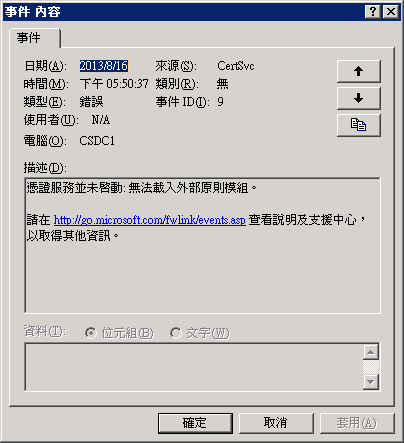Screen dimensions: 404x443
Task: Go to next event with down arrow
Action: (359, 98)
